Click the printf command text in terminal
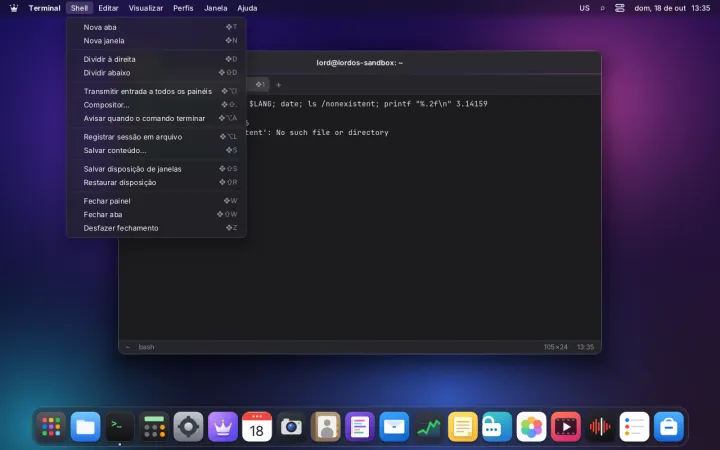 (436, 104)
